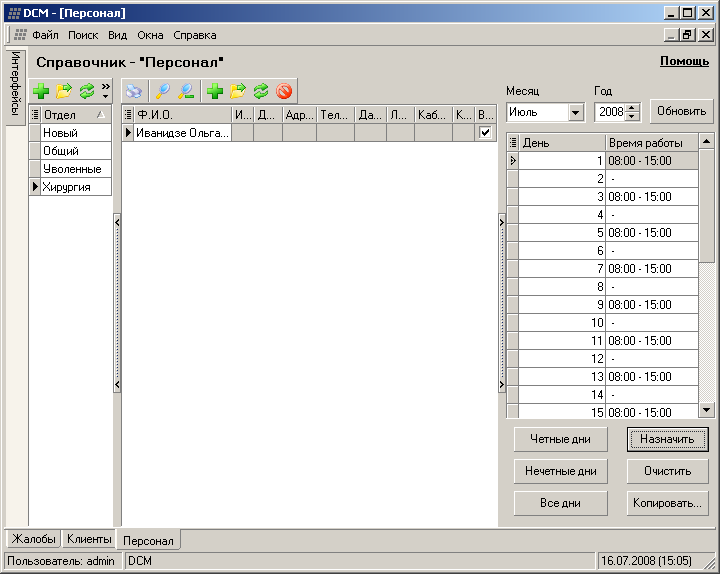Restore the inner document window
720x574 pixels.
coord(687,34)
